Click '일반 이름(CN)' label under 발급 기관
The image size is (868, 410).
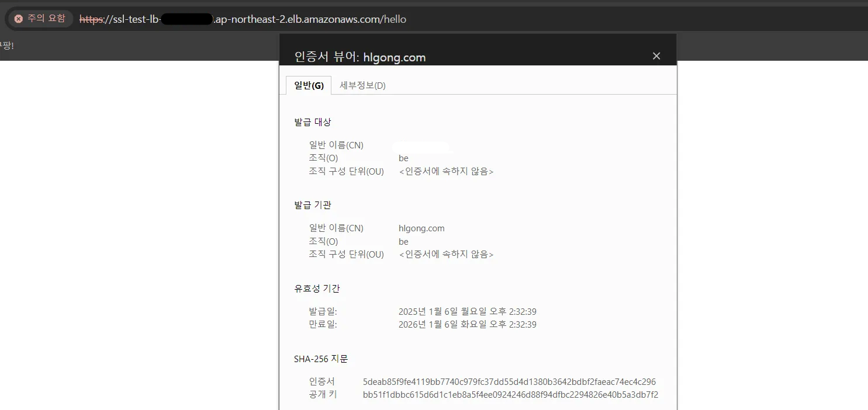pos(336,228)
